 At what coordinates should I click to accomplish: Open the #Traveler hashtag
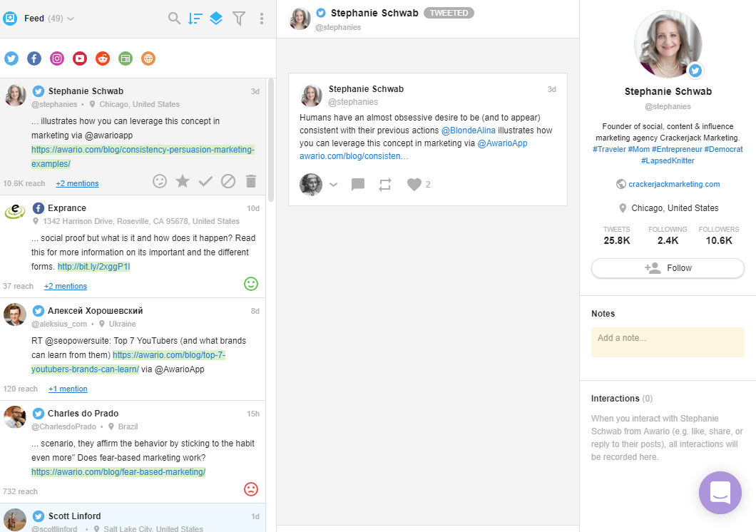609,149
